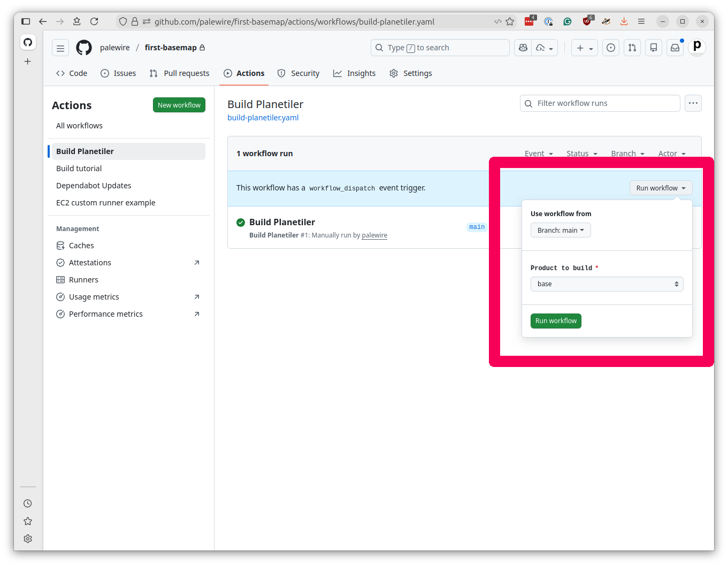This screenshot has width=728, height=566.
Task: Open the browser downloads icon
Action: 624,21
